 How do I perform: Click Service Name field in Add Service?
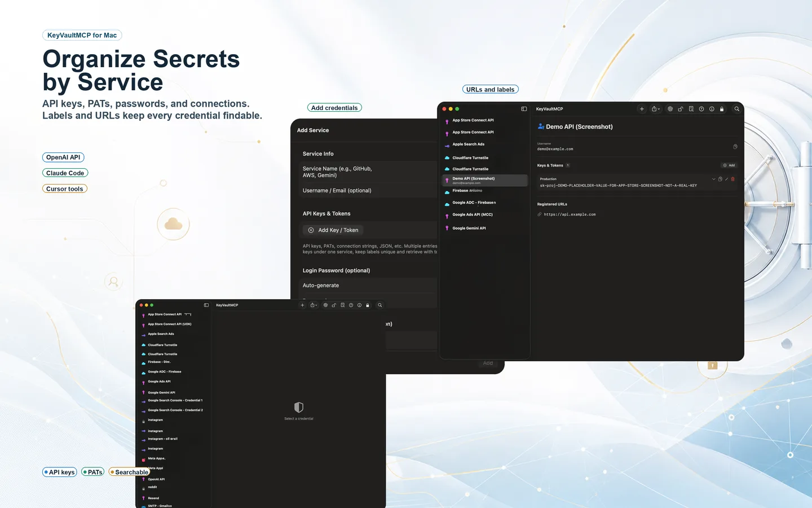click(x=368, y=172)
